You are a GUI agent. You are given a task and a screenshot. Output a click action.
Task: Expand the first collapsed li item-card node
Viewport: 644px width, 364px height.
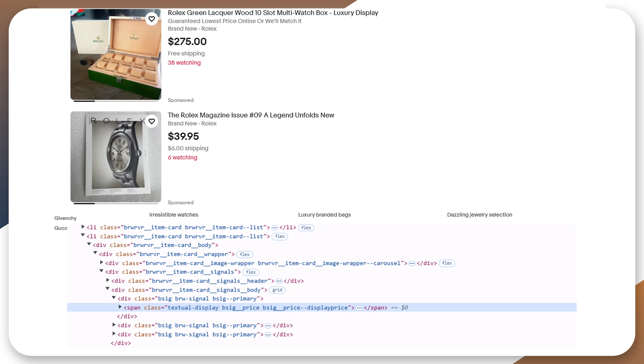pyautogui.click(x=83, y=227)
